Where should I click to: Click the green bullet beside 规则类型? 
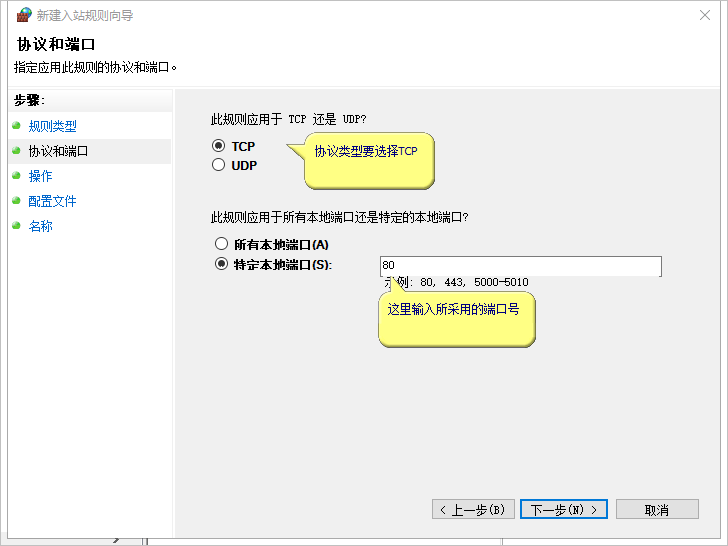click(16, 126)
